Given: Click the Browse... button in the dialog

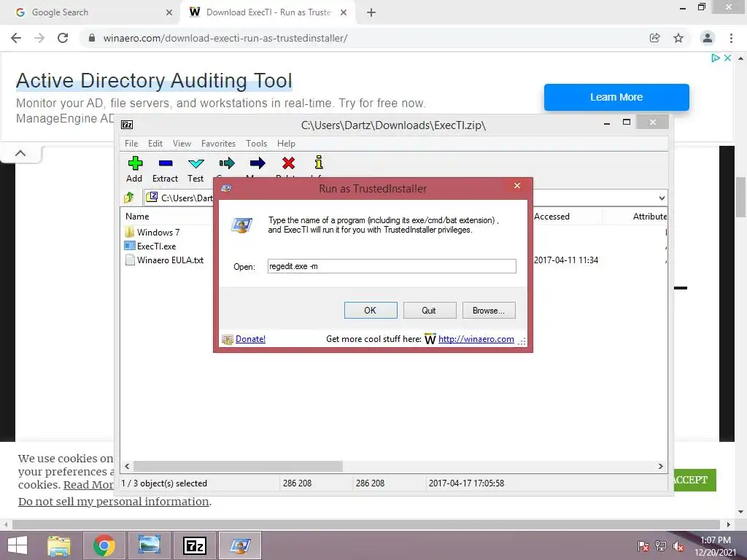Looking at the screenshot, I should pyautogui.click(x=489, y=311).
